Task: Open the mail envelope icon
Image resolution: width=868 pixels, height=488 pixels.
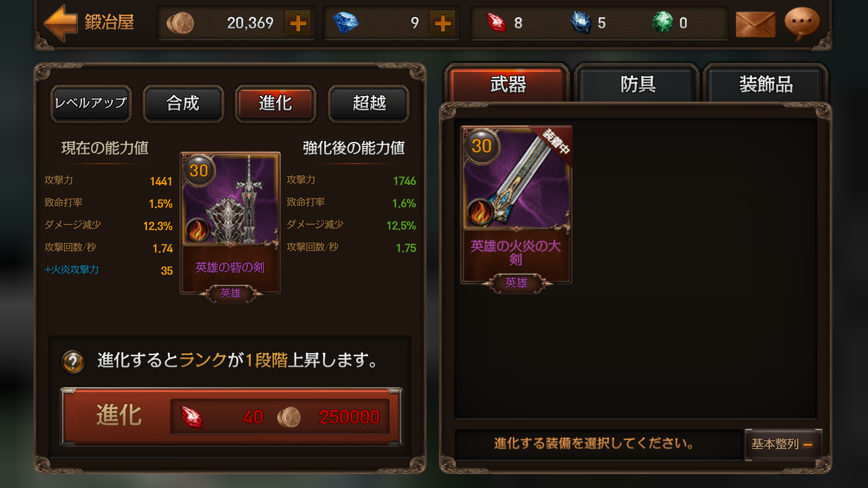Action: click(755, 24)
